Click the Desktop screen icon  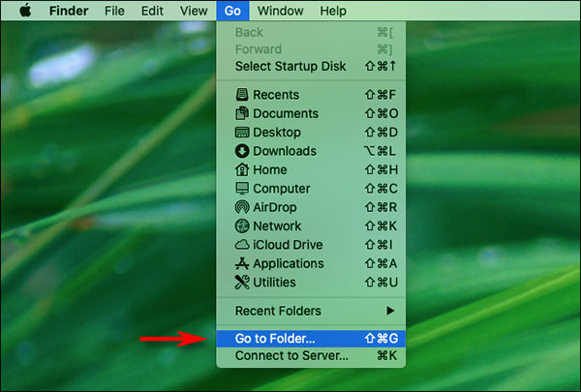pyautogui.click(x=242, y=133)
